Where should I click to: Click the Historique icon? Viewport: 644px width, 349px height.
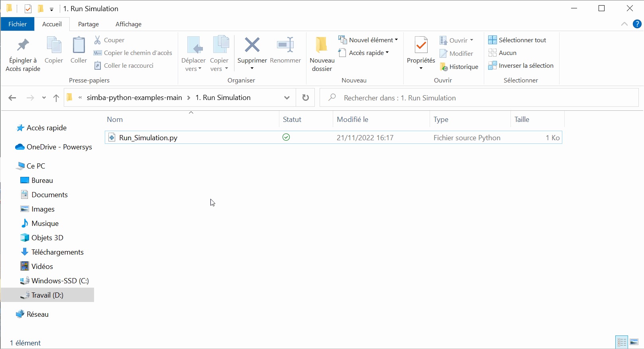point(444,67)
